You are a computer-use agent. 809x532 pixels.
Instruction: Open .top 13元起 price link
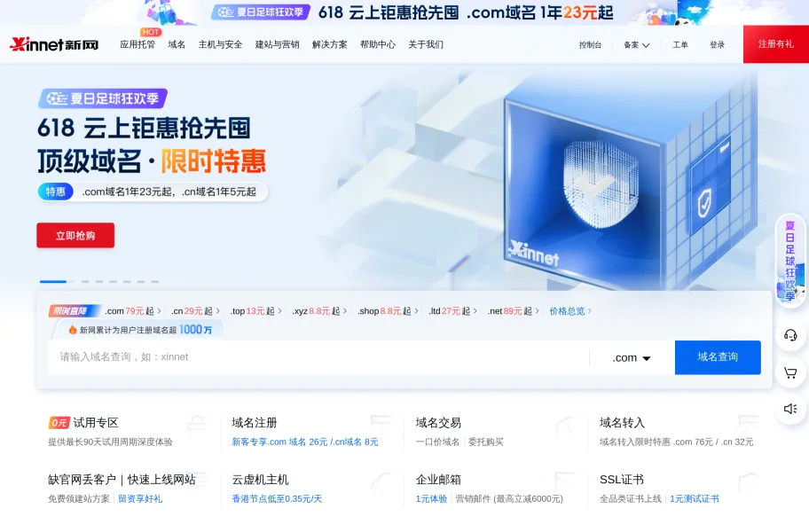click(255, 311)
